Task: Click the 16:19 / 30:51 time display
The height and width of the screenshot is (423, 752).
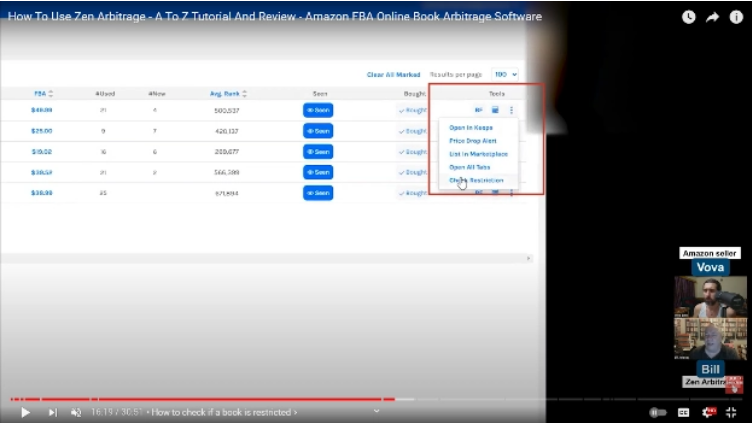Action: coord(117,412)
